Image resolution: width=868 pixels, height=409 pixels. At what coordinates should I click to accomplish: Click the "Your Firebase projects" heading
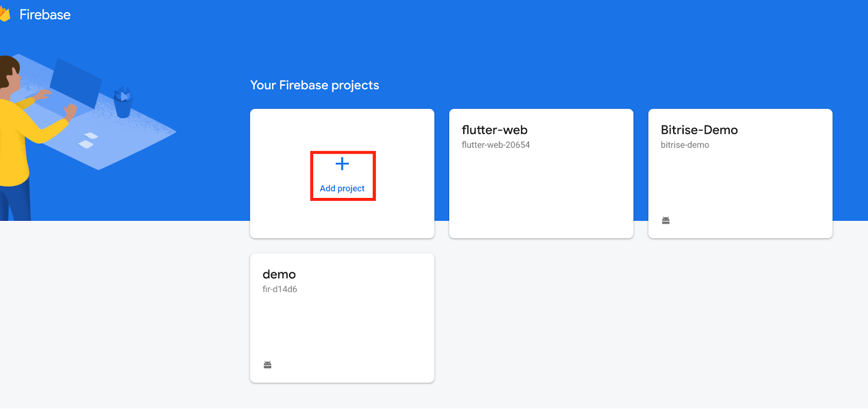(x=314, y=85)
